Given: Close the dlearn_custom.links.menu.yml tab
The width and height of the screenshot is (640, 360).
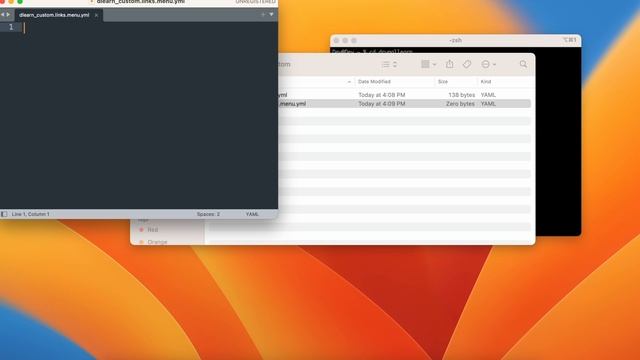Looking at the screenshot, I should pos(96,15).
